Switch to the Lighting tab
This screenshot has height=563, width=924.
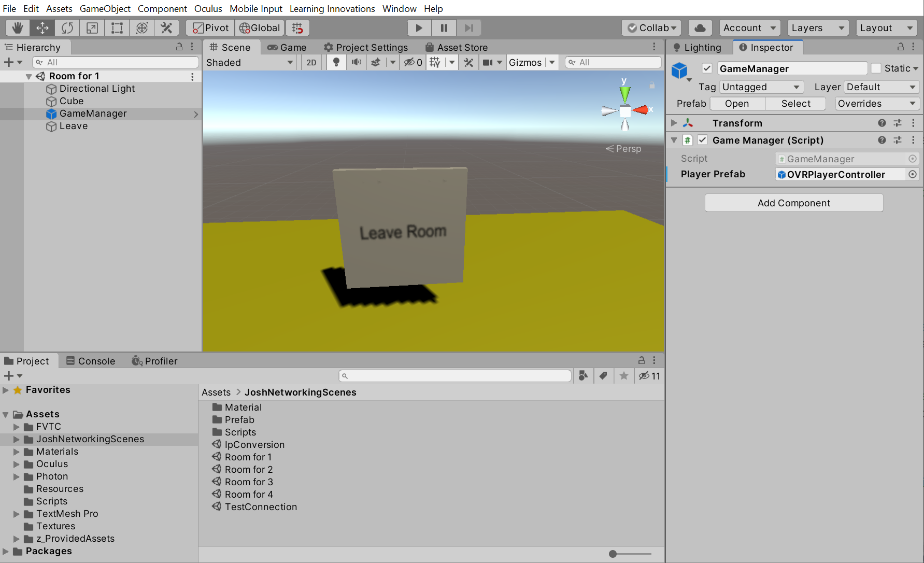(x=698, y=47)
